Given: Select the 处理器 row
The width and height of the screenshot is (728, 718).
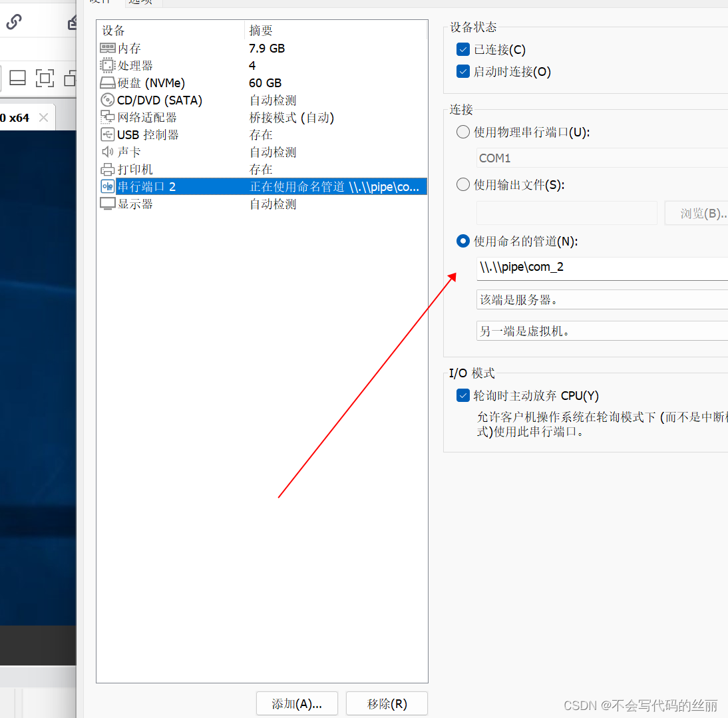Looking at the screenshot, I should 264,65.
